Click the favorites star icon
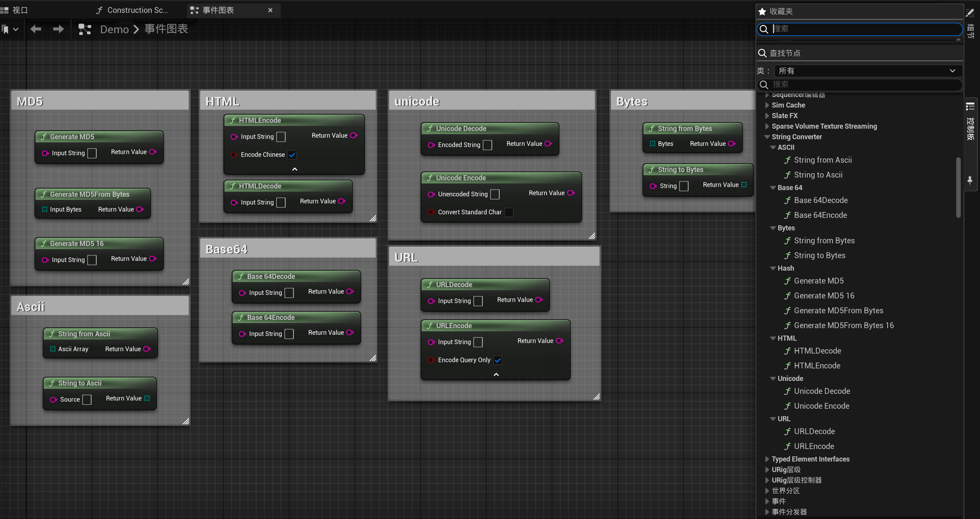The image size is (980, 519). coord(762,11)
